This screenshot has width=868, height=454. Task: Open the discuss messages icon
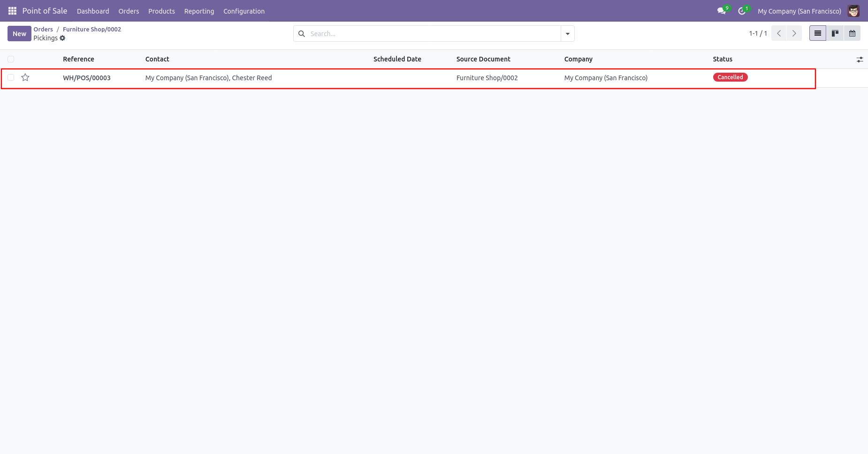[722, 11]
